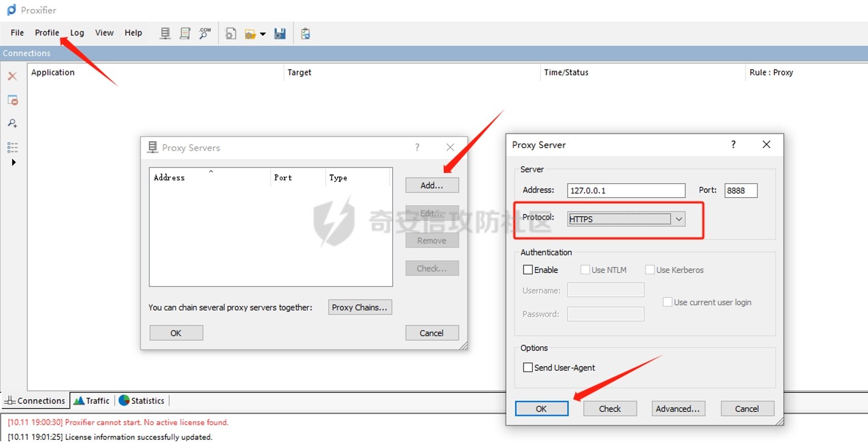Click the Edit... button in Proxy Servers
The image size is (868, 443).
(432, 213)
